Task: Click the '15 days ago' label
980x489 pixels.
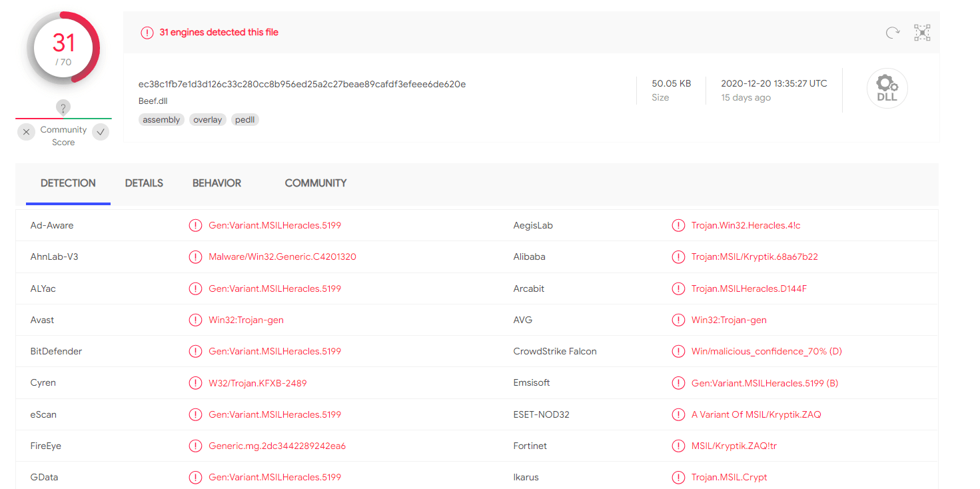Action: tap(745, 97)
